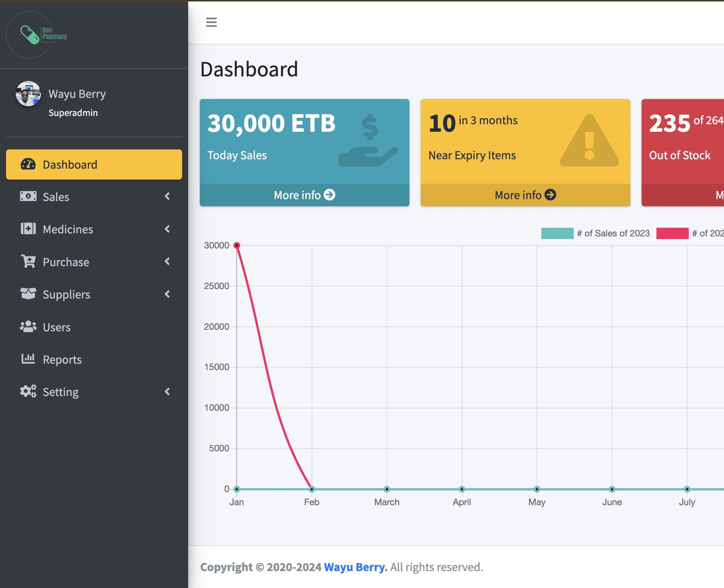Screen dimensions: 724x588
Task: Click More info under Near Expiry Items
Action: [525, 195]
